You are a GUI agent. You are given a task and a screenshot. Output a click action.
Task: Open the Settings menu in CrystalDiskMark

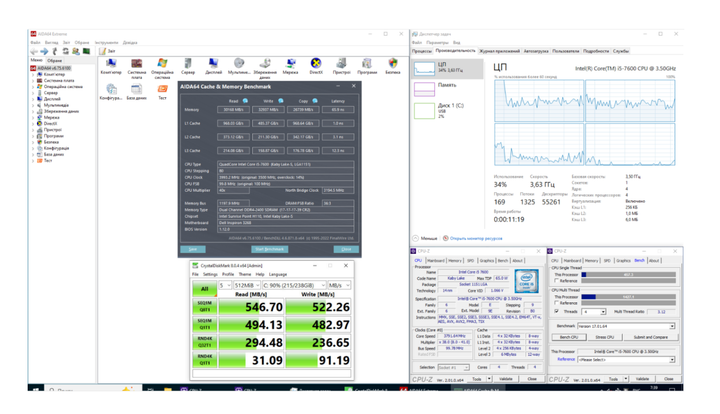click(210, 274)
